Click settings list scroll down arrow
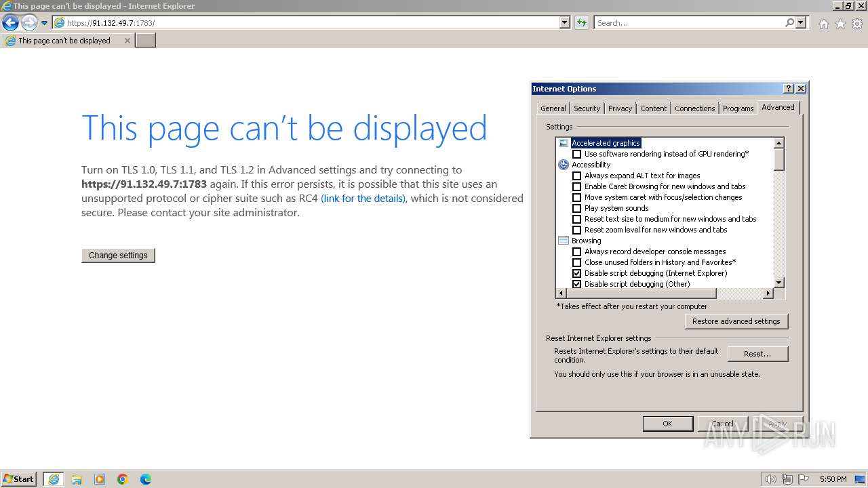868x488 pixels. click(778, 283)
